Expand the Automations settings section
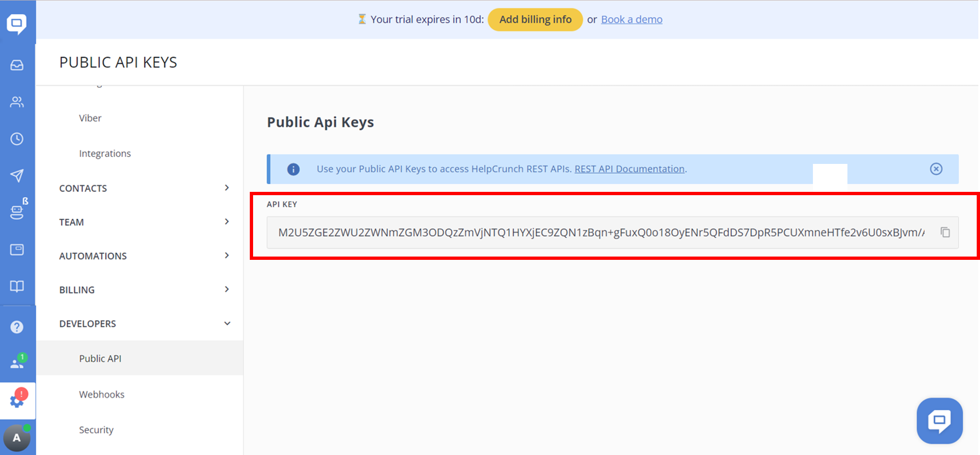 point(145,256)
